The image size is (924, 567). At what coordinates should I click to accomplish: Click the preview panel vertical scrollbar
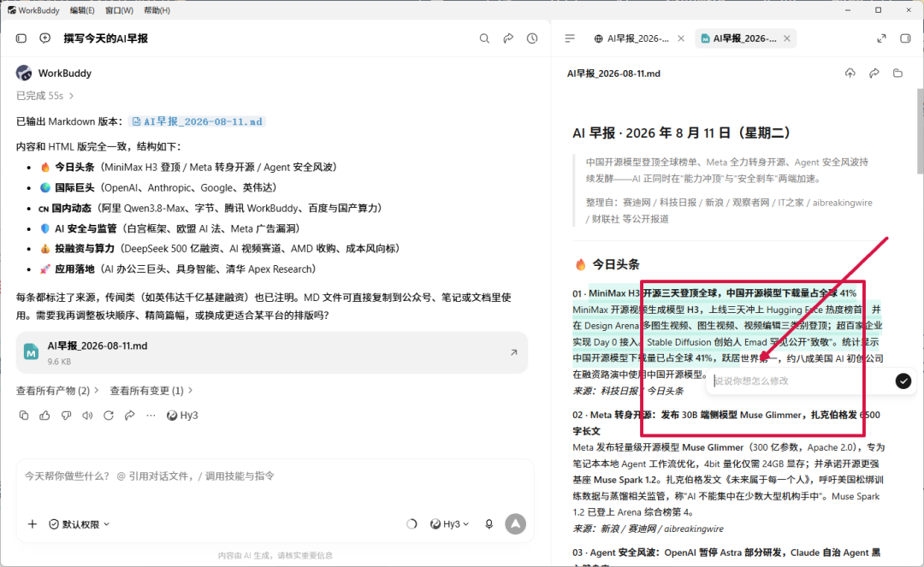pos(920,131)
